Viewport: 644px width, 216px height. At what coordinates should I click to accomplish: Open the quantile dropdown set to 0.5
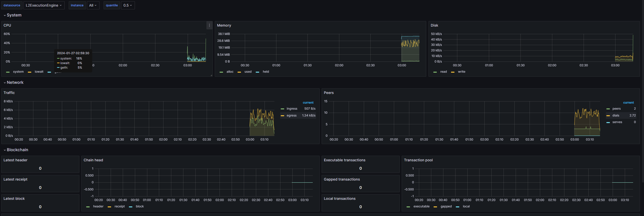[128, 5]
